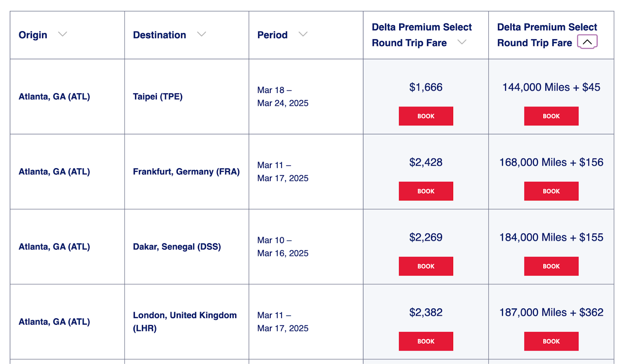Select Taipei (TPE) destination cell
This screenshot has height=364, width=623.
158,97
